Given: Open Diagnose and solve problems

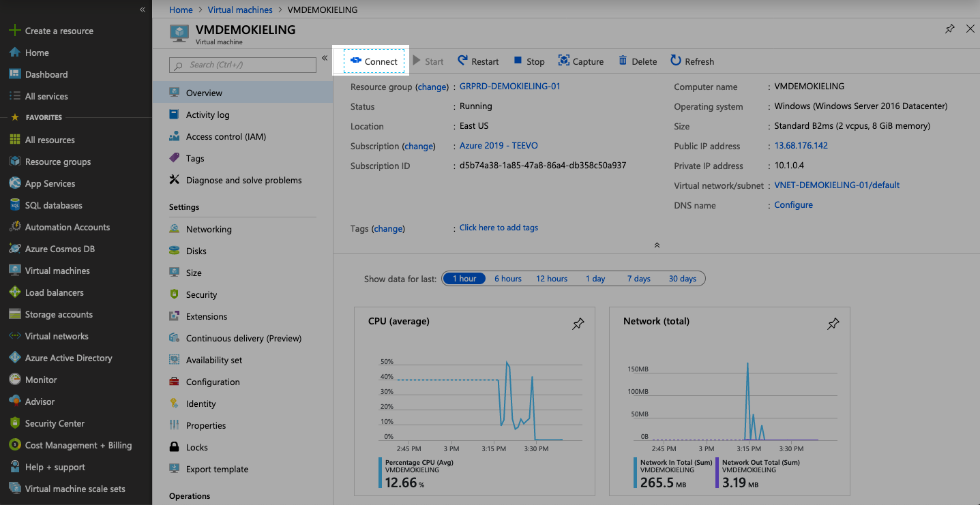Looking at the screenshot, I should (243, 180).
